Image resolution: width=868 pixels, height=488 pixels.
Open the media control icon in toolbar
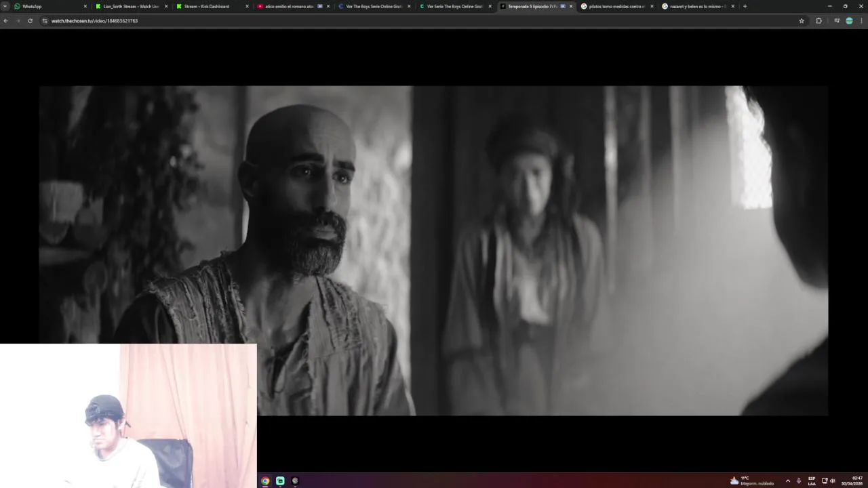(837, 21)
